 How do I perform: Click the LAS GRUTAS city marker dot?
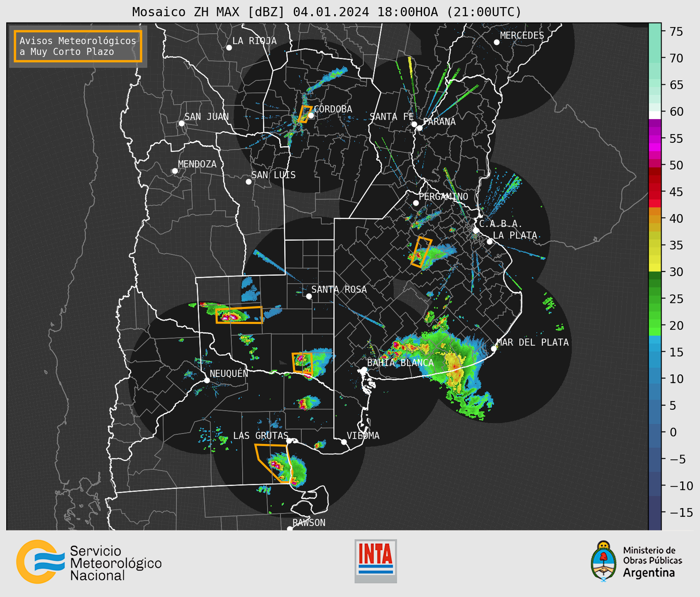click(289, 441)
